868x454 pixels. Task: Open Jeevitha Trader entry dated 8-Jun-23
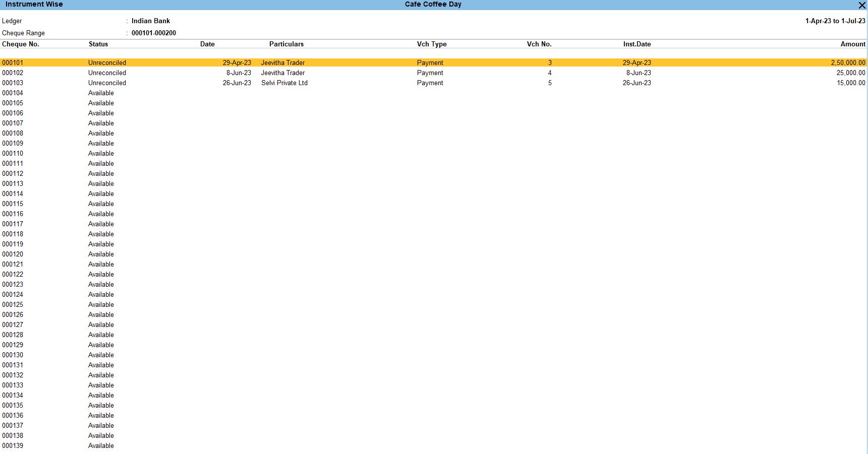coord(282,73)
